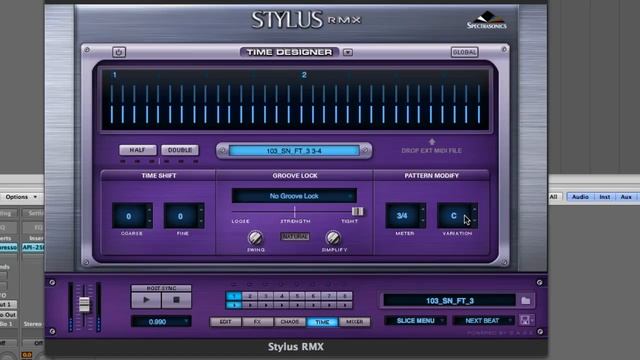640x360 pixels.
Task: Click play arrow under part 7
Action: (x=329, y=305)
